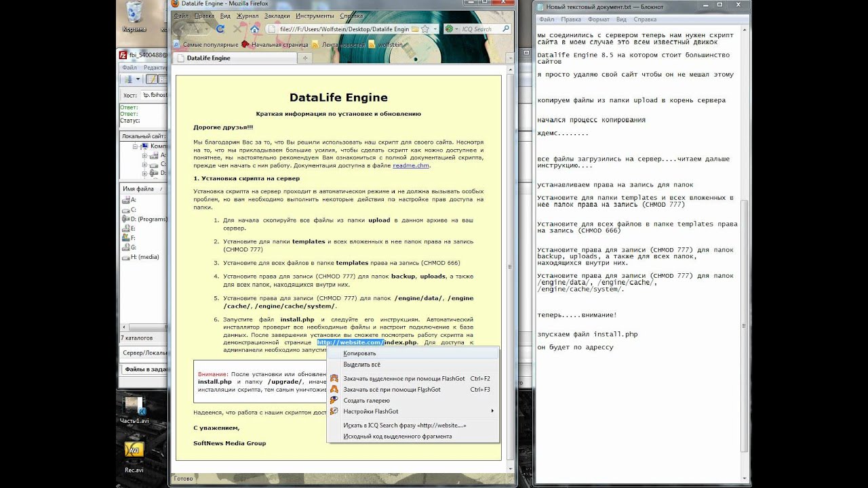Sort by Имя файла column in FileZilla

tap(144, 189)
